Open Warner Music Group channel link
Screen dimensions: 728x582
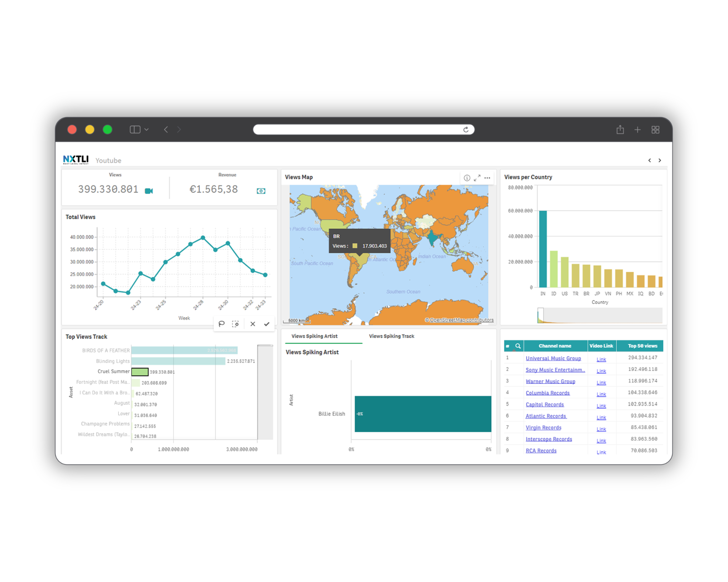[550, 381]
